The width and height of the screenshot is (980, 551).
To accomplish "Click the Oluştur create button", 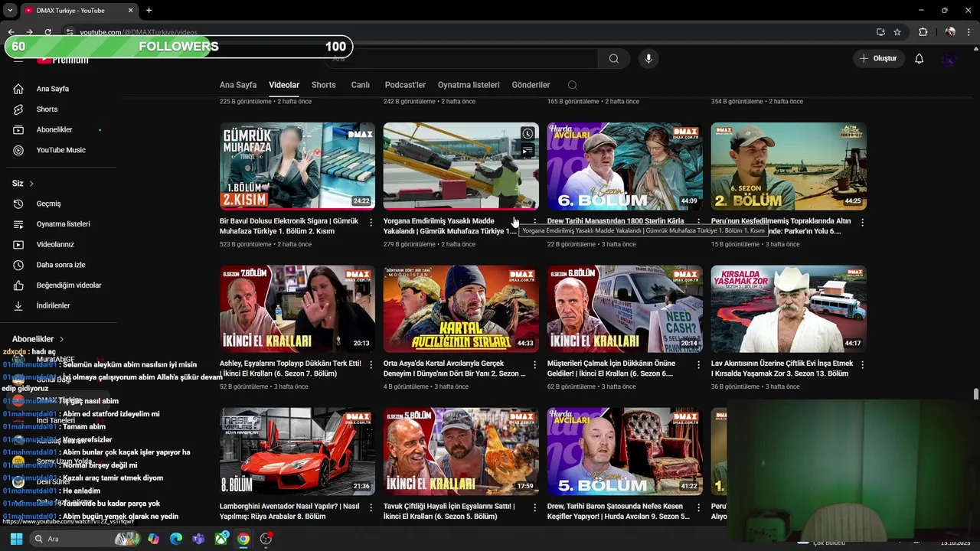I will 879,59.
